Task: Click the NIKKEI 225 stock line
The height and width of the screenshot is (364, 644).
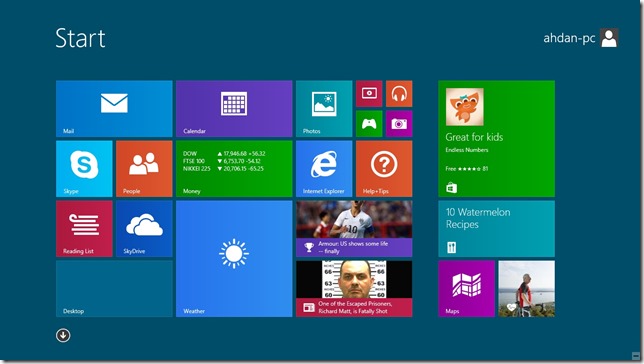Action: (x=223, y=168)
